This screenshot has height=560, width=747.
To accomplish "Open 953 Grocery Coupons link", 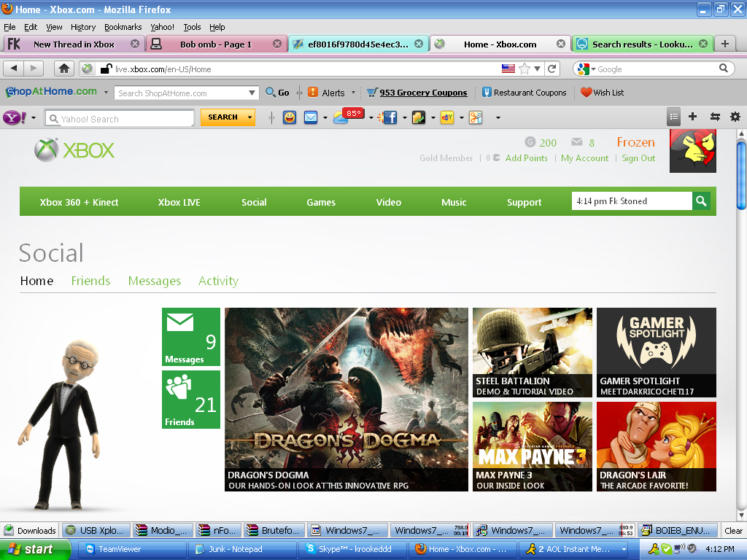I will click(417, 93).
